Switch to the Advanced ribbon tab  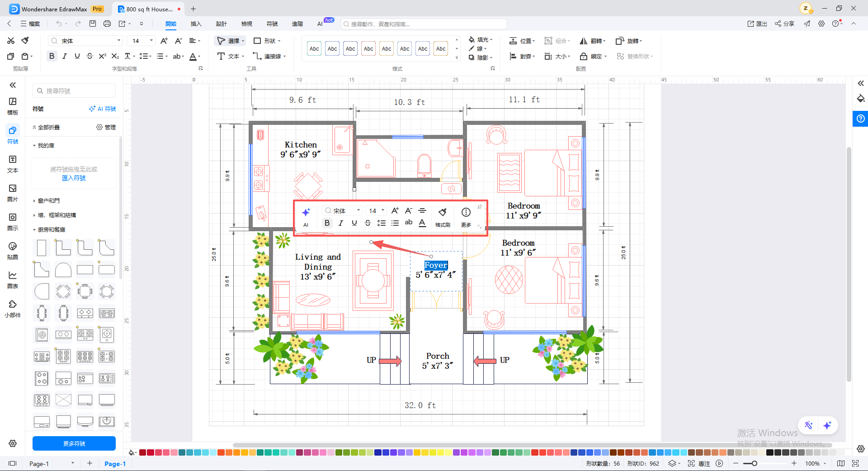click(x=297, y=24)
